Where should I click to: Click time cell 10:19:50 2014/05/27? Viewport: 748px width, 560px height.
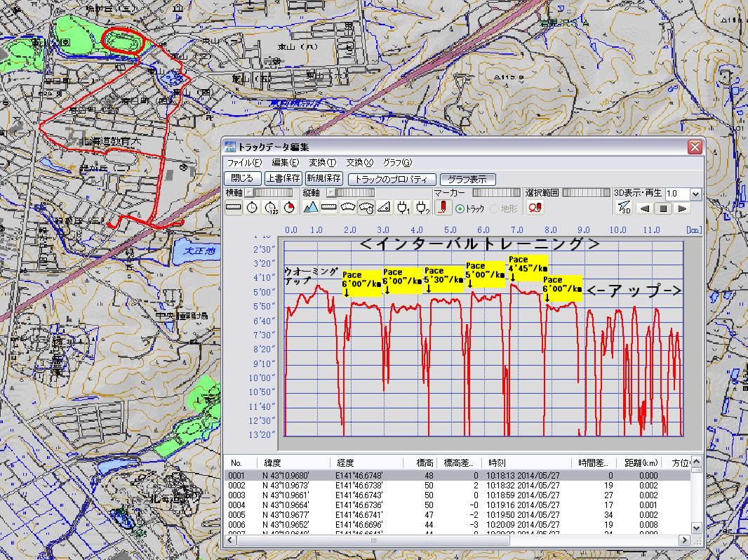tap(523, 514)
